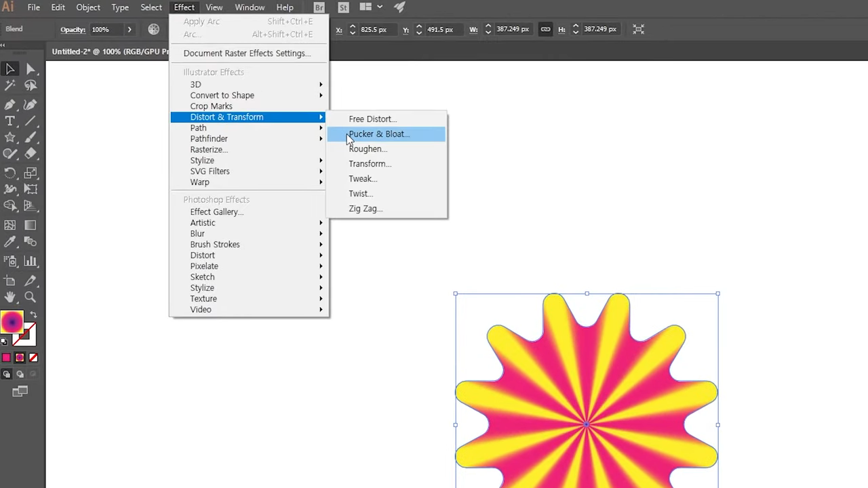This screenshot has height=488, width=868.
Task: Select the Magic Wand tool
Action: pyautogui.click(x=10, y=85)
